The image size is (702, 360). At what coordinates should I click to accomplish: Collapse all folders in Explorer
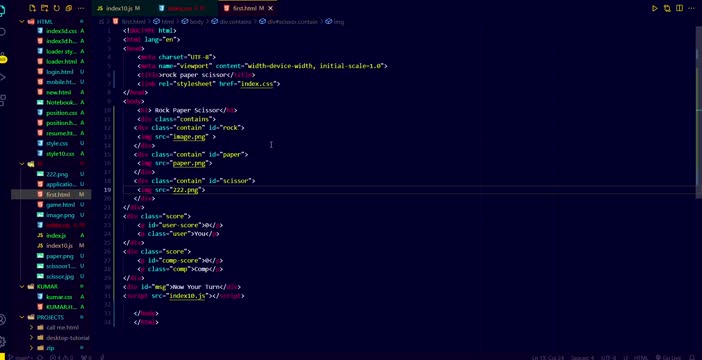click(x=68, y=8)
